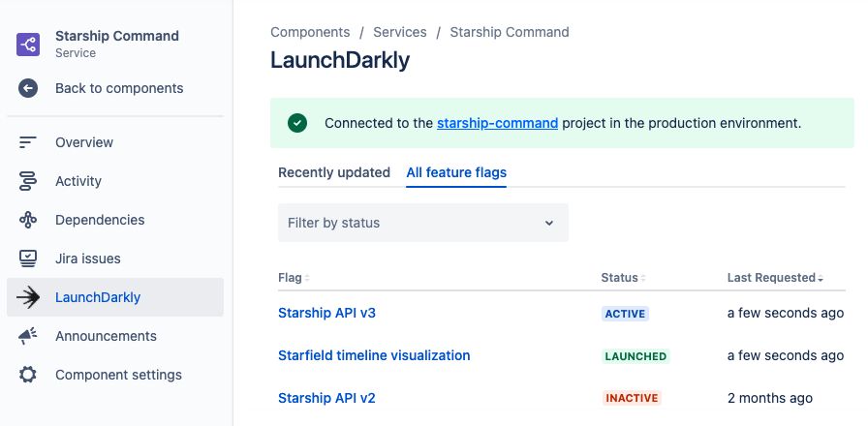
Task: Click the Component settings gear icon
Action: (x=28, y=375)
